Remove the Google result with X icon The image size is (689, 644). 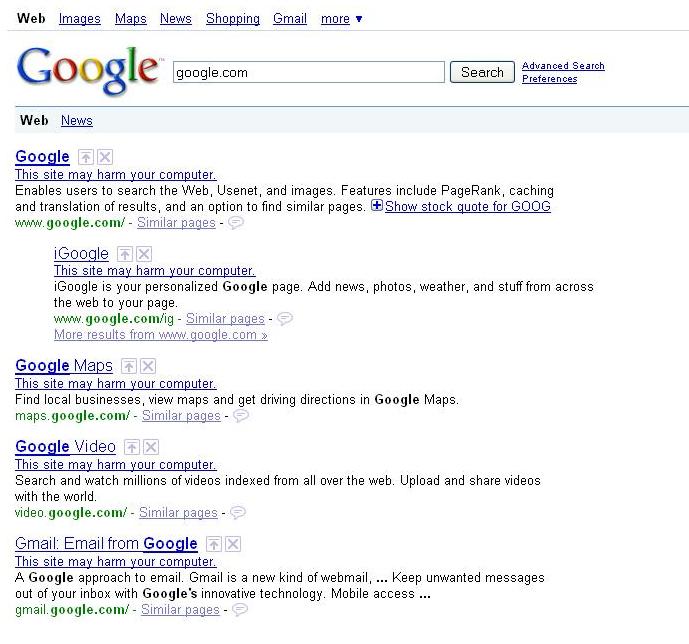(105, 157)
